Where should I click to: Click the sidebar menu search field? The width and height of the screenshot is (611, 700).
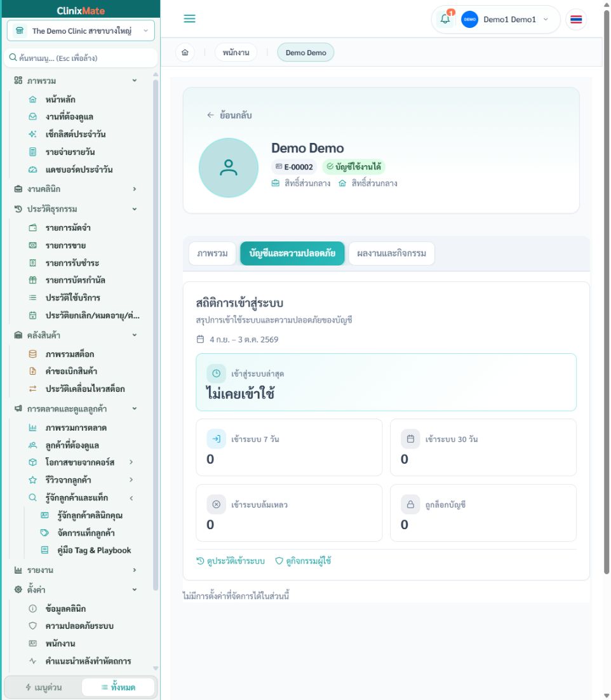point(81,58)
